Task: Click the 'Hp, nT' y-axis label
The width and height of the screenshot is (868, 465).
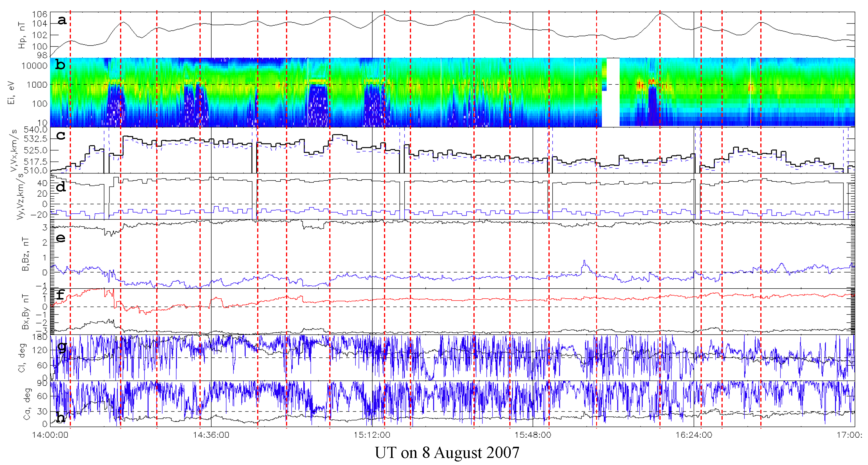Action: 22,35
